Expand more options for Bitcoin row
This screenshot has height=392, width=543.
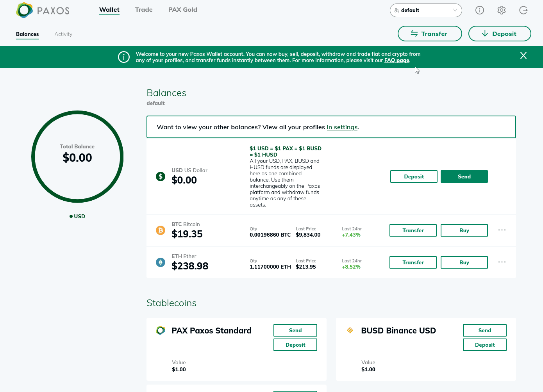502,230
